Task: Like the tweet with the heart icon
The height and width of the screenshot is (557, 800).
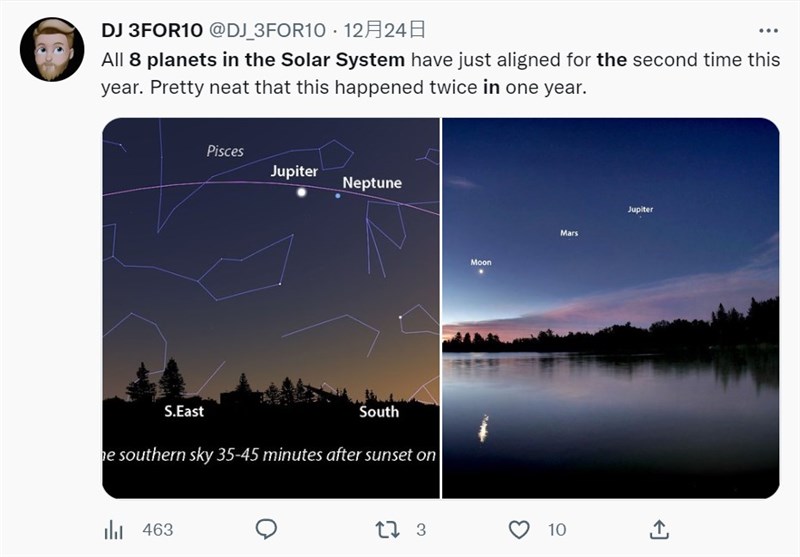Action: click(x=518, y=529)
